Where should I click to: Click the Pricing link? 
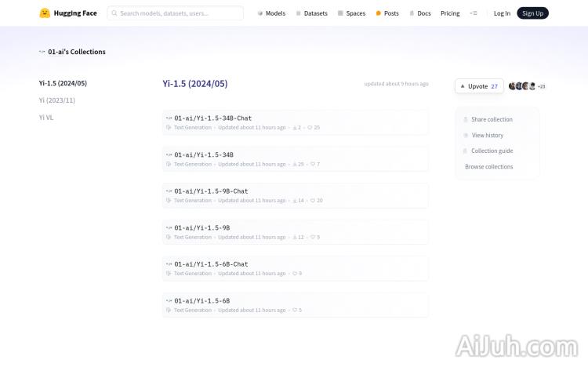(x=450, y=13)
